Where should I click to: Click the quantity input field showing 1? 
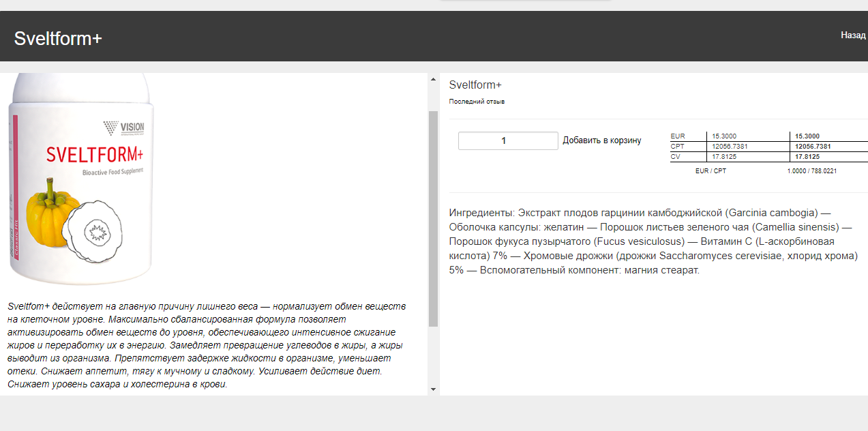[x=508, y=140]
